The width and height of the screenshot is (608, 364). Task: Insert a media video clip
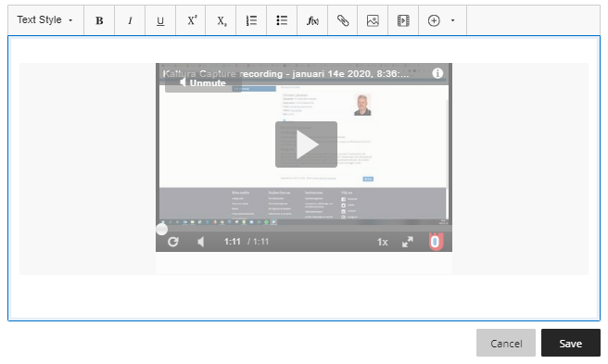(x=403, y=20)
